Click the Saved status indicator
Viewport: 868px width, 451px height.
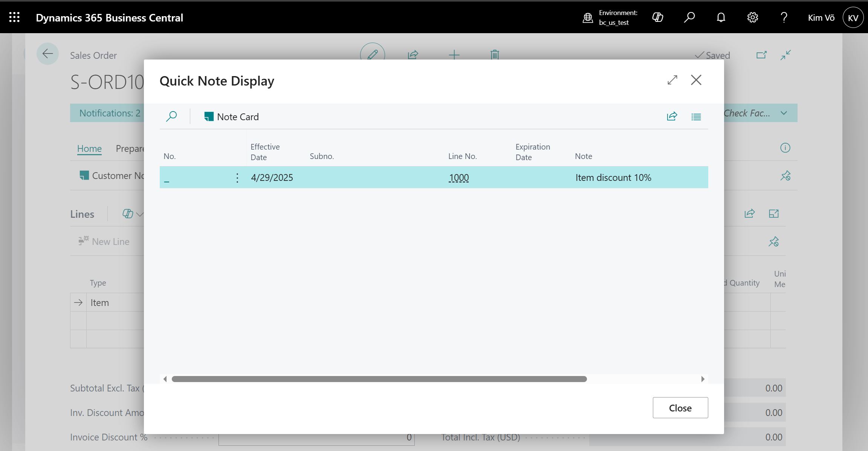point(712,55)
